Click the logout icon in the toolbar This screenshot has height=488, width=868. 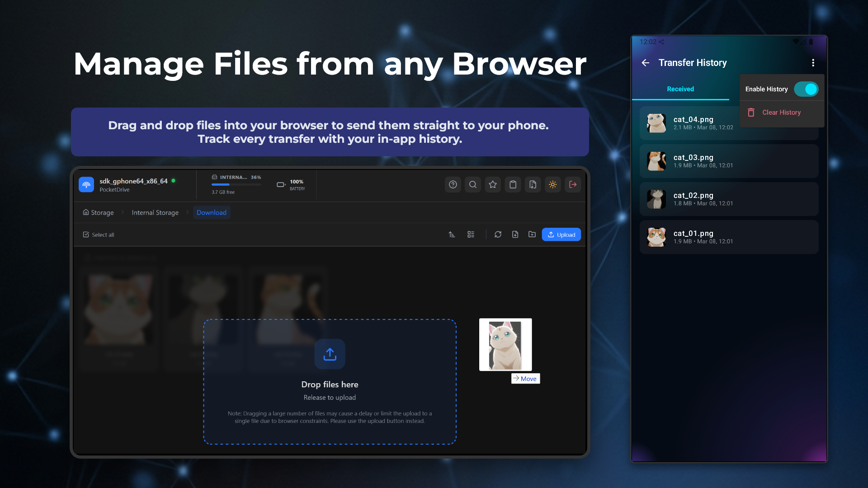point(573,184)
